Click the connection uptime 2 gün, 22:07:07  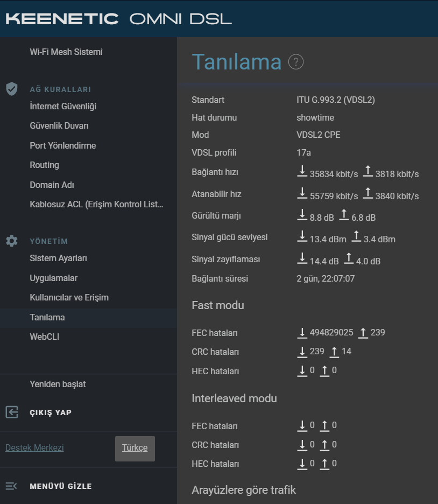tap(326, 278)
